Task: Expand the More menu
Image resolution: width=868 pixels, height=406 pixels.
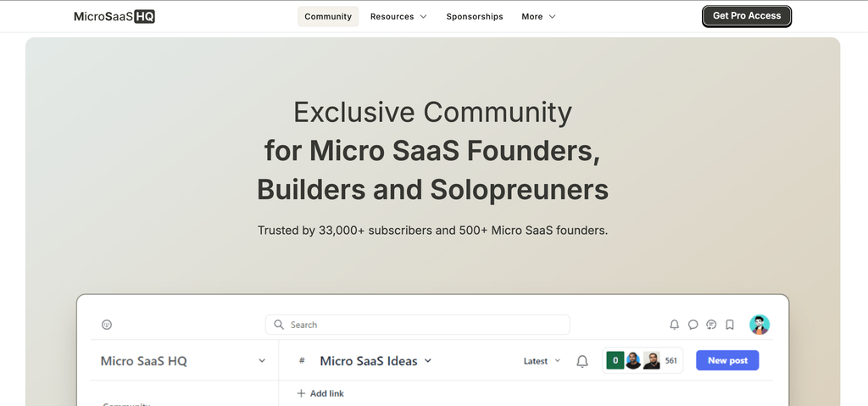Action: (x=538, y=17)
